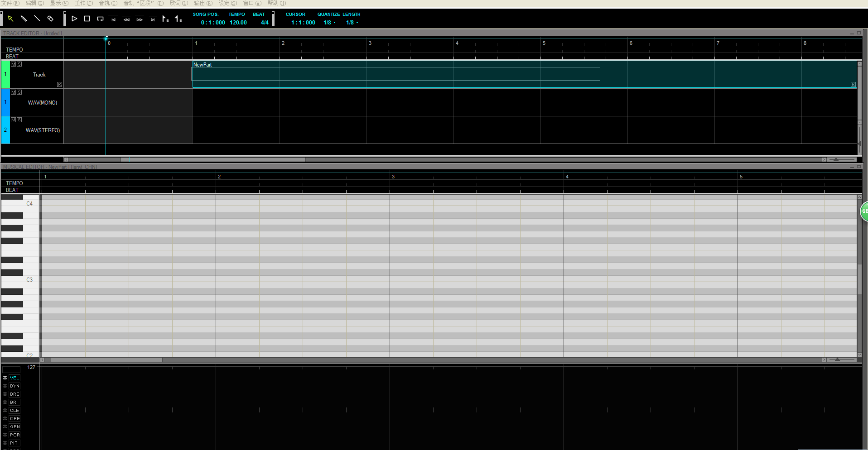Open the 帮助 (Help) menu
This screenshot has width=868, height=450.
276,3
